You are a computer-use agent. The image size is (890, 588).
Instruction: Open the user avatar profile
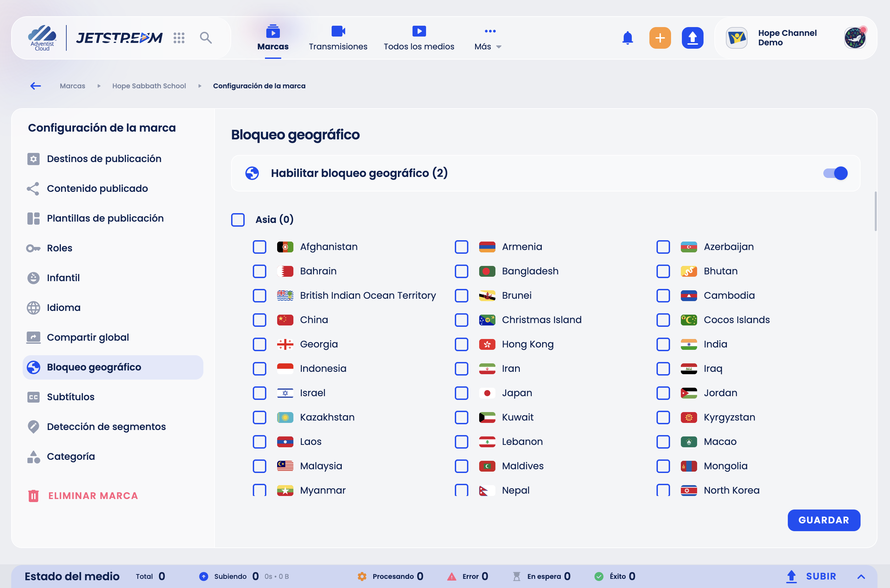pyautogui.click(x=855, y=38)
